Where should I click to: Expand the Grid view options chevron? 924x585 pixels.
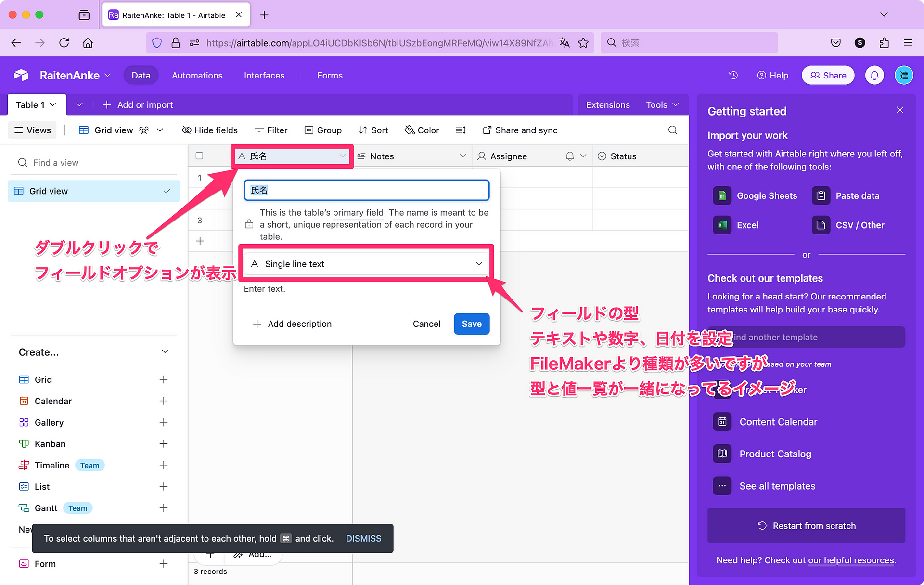(160, 130)
